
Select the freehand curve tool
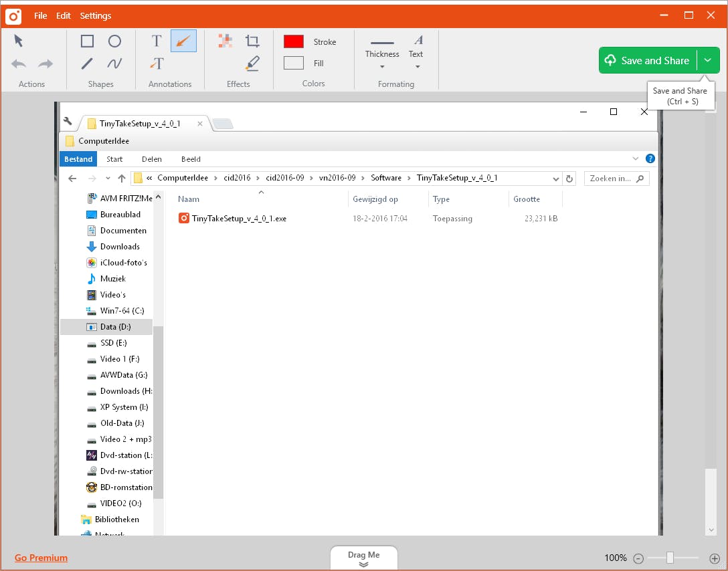(x=114, y=64)
